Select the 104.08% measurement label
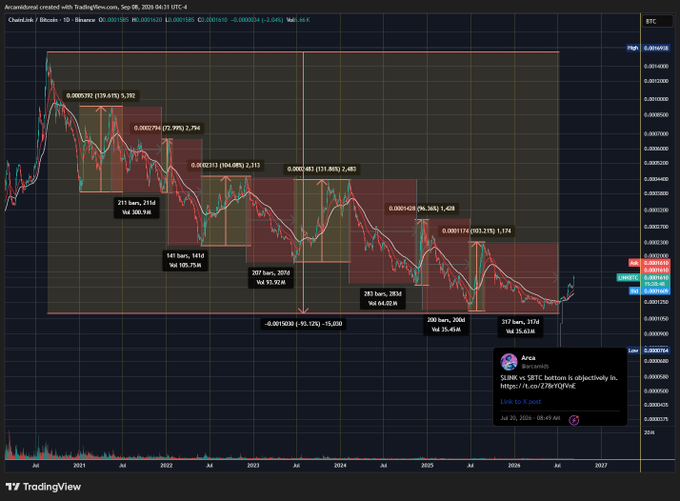The height and width of the screenshot is (501, 680). (226, 165)
